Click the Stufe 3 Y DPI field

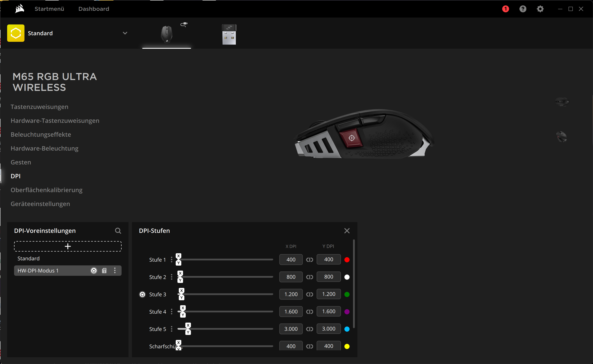click(329, 294)
